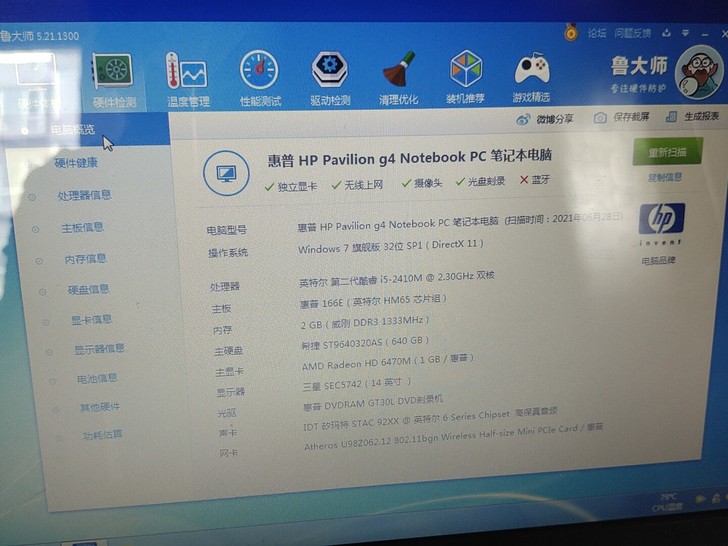Click the download arrow icon in title bar
Viewport: 728px width, 546px height.
667,33
